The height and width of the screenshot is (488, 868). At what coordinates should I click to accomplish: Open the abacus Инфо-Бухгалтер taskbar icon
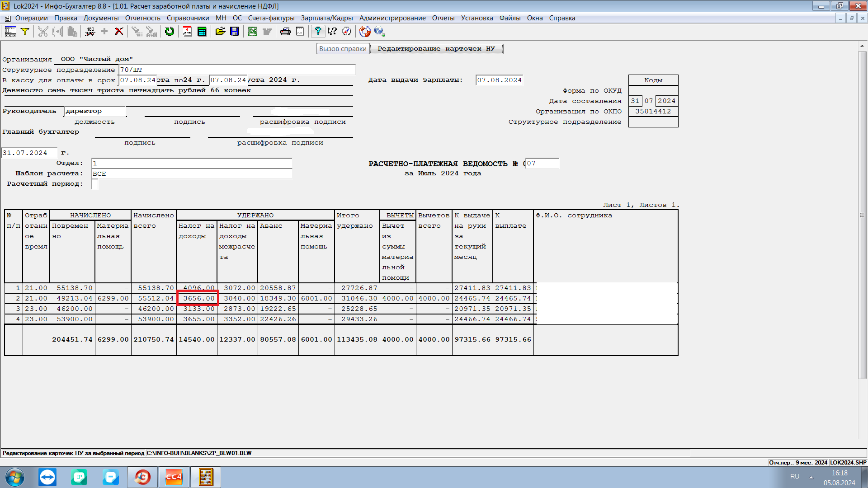coord(206,477)
